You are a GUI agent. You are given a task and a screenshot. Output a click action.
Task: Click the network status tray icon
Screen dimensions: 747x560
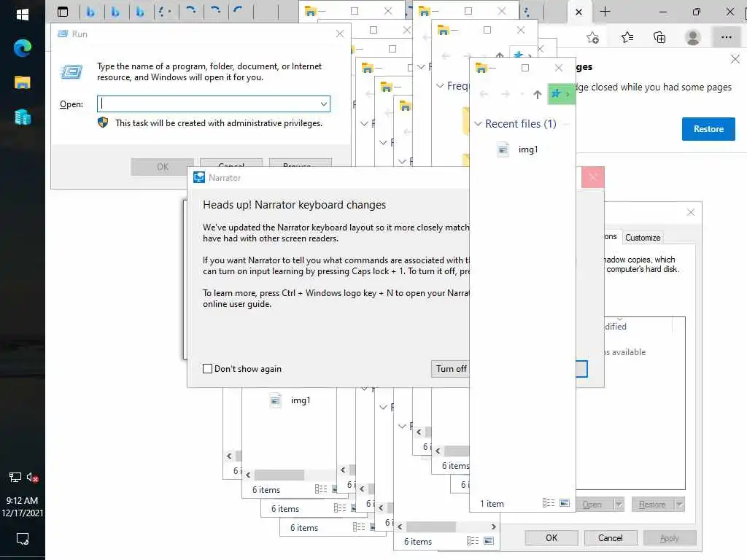[x=15, y=477]
